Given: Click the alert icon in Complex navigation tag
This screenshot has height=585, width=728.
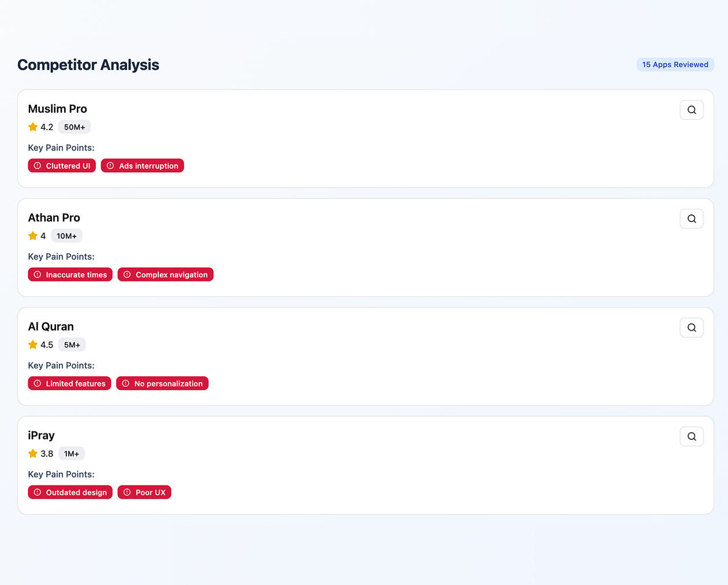Looking at the screenshot, I should coord(127,275).
